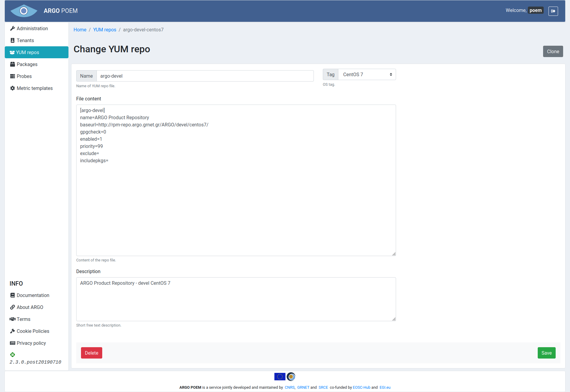Click the YUM repos box icon
The image size is (570, 392).
12,52
